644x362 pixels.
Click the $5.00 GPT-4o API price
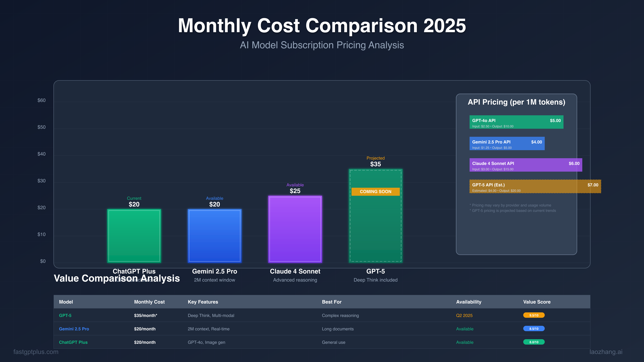click(555, 120)
